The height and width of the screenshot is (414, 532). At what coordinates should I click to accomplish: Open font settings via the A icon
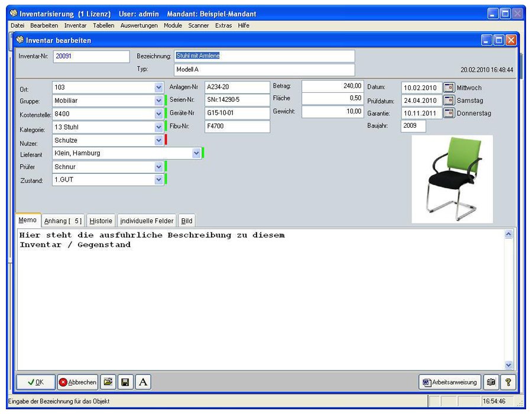[142, 382]
